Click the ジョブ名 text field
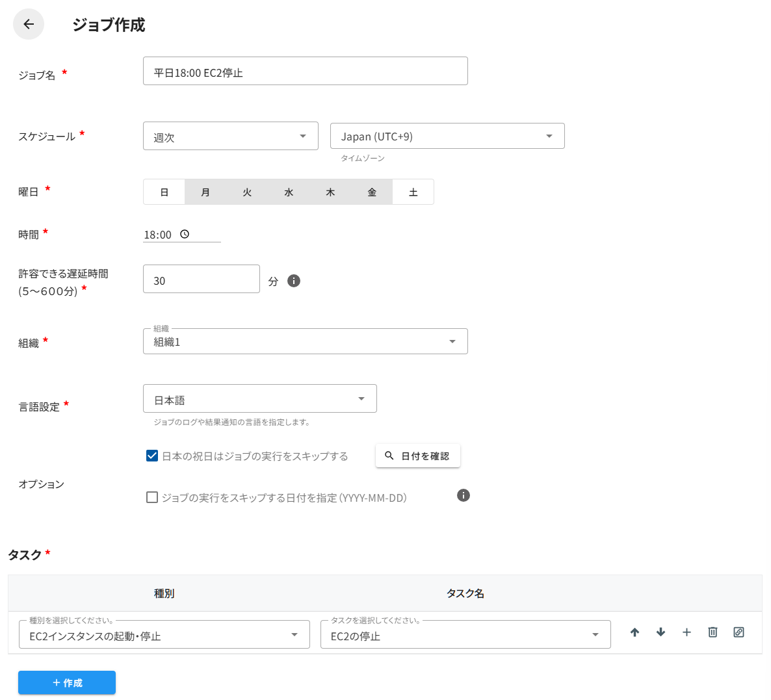 pos(305,71)
